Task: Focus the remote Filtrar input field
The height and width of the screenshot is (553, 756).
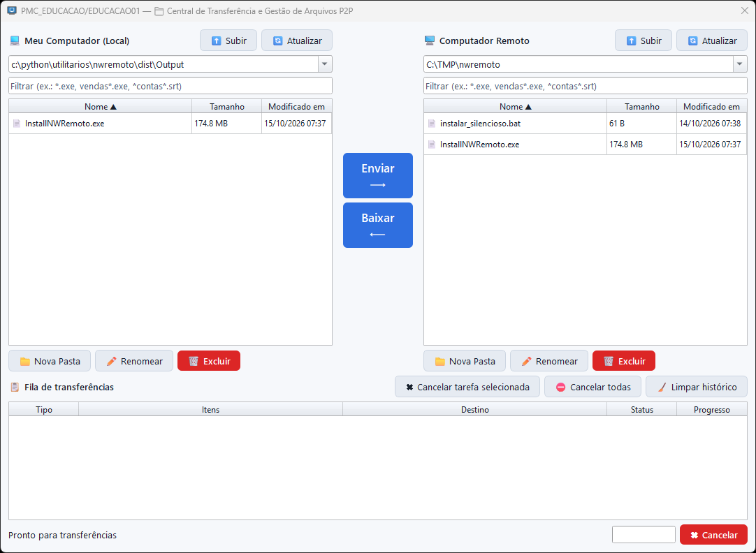Action: 586,86
